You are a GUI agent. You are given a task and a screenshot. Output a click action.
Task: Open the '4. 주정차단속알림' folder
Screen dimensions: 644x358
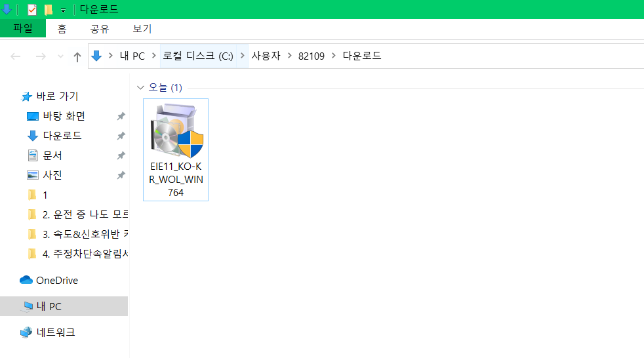click(x=85, y=254)
